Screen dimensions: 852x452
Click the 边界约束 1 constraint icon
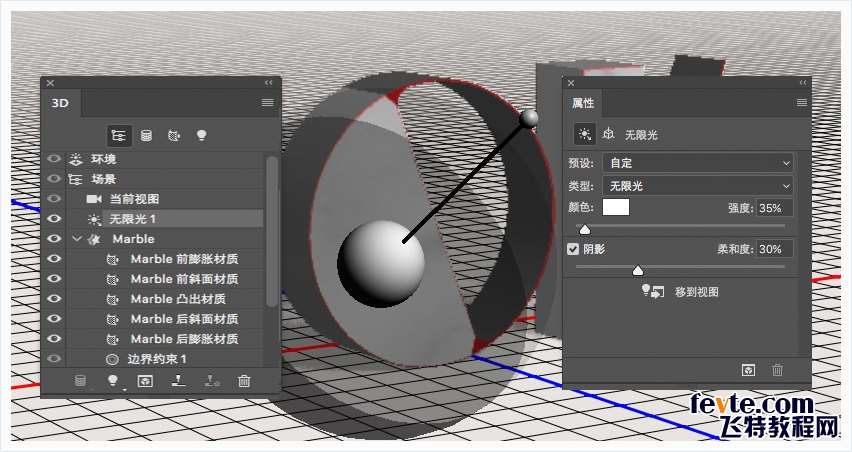[112, 359]
